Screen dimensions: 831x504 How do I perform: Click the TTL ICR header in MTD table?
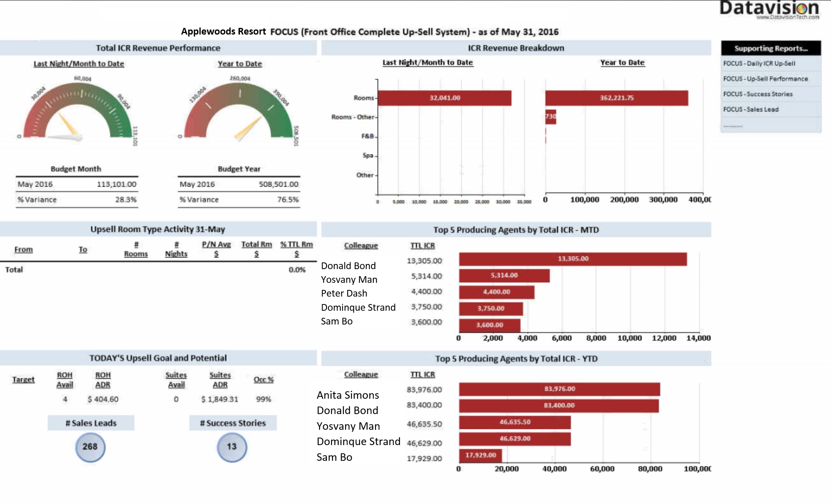(x=422, y=246)
